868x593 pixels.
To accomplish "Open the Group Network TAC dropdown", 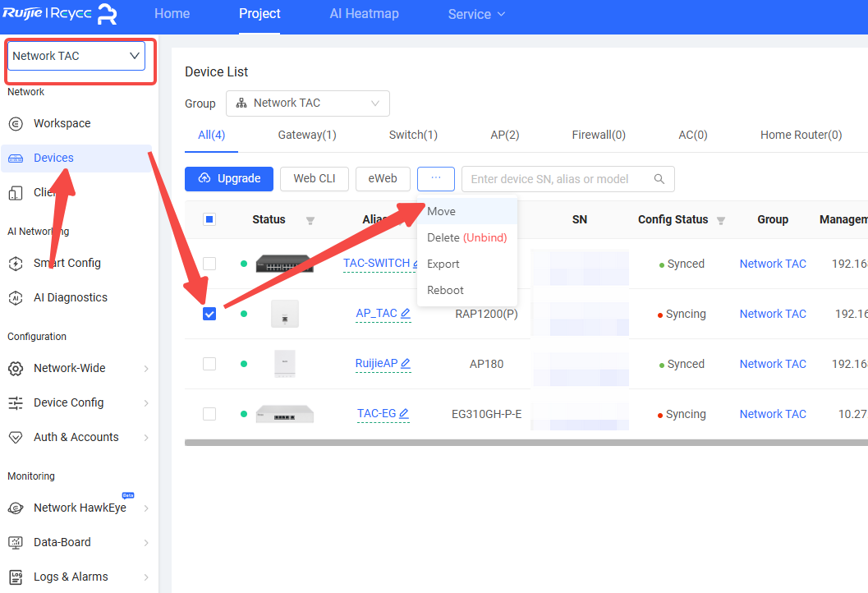I will click(x=308, y=103).
